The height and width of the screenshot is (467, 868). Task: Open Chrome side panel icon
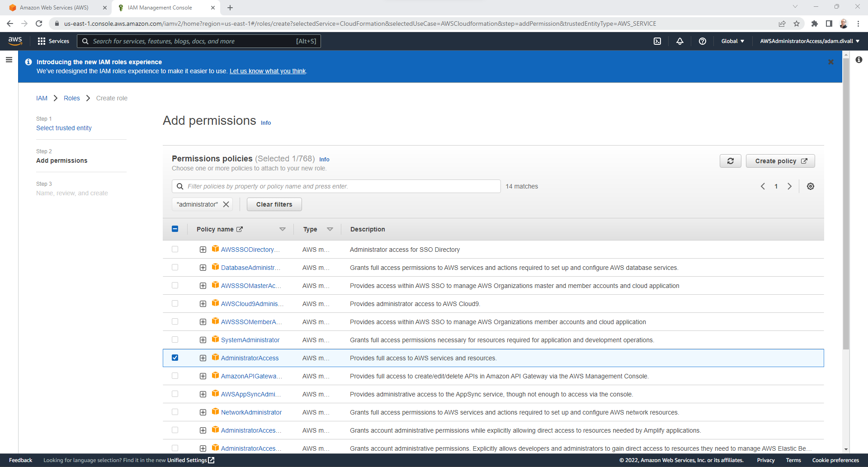[x=829, y=24]
